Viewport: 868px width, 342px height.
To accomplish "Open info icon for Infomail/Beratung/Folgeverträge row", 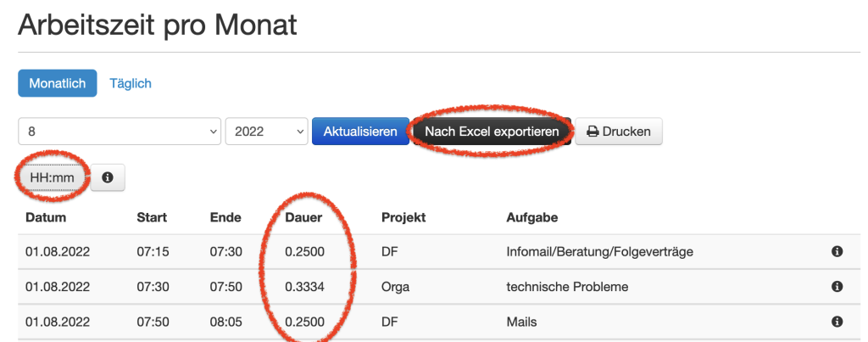I will [837, 251].
